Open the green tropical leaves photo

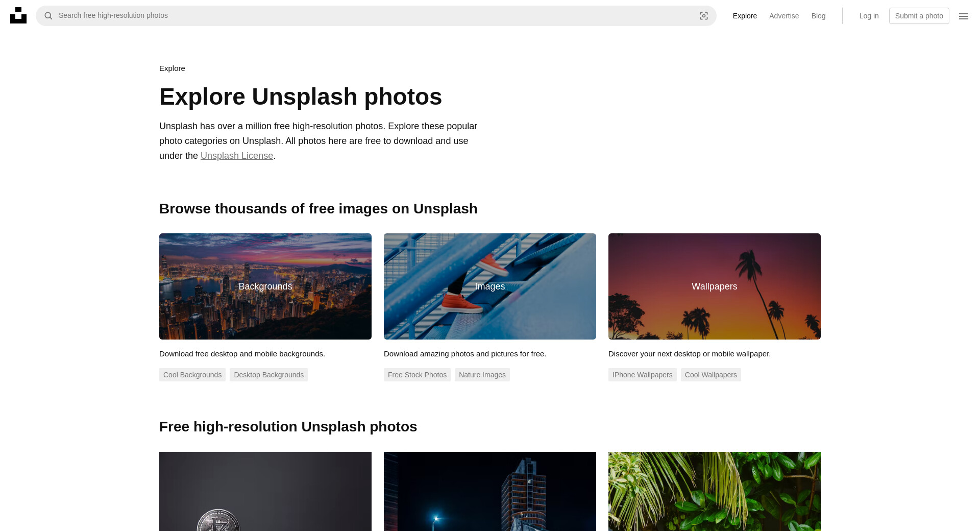tap(715, 491)
